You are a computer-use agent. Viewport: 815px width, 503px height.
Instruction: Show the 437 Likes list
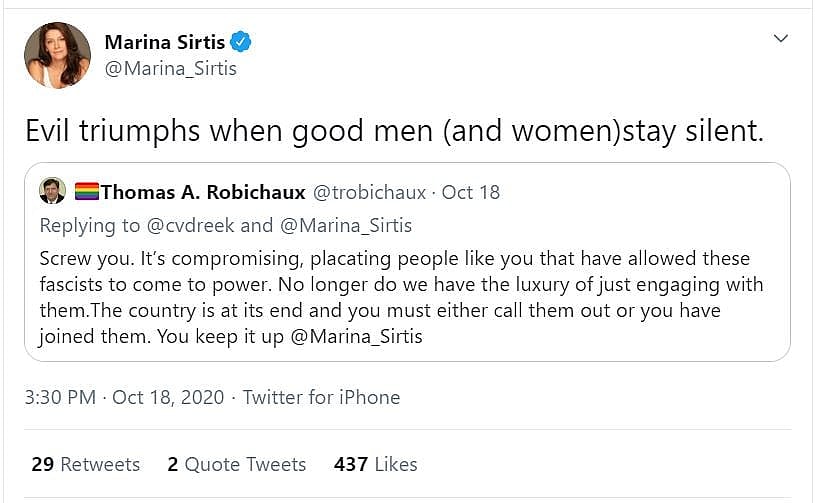pos(375,464)
